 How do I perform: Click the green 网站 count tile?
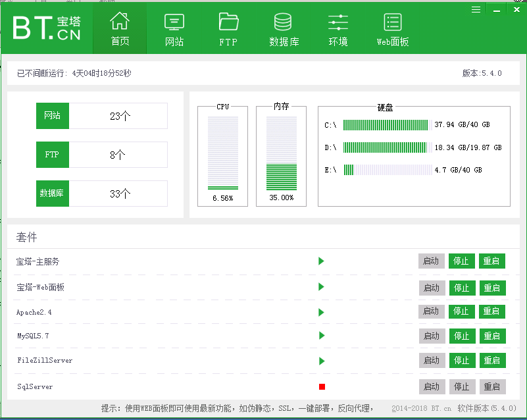pyautogui.click(x=53, y=116)
